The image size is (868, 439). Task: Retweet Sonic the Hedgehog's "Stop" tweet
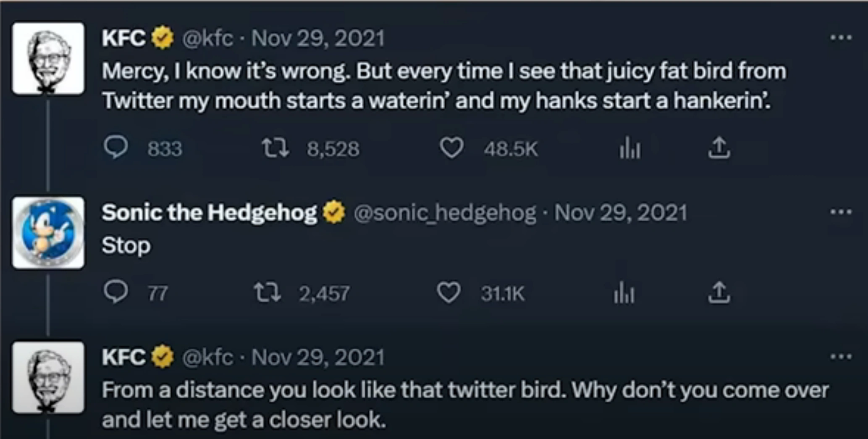pos(267,292)
